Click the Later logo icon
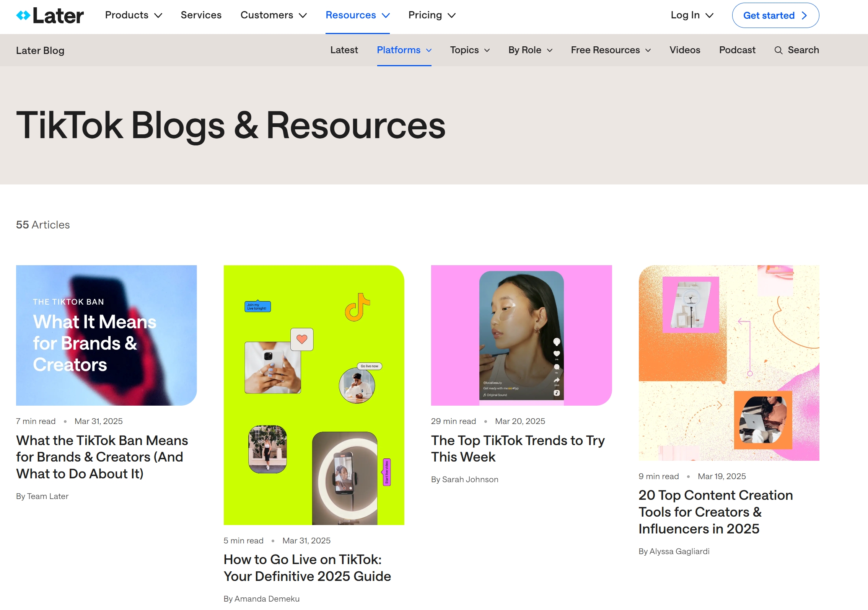Viewport: 868px width, 610px height. pyautogui.click(x=23, y=16)
